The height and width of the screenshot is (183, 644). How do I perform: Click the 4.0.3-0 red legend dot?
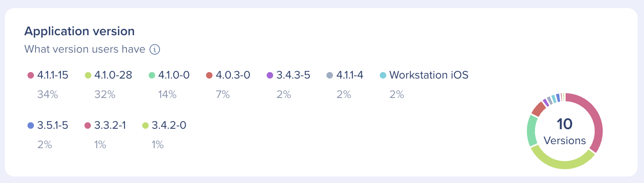(x=209, y=75)
